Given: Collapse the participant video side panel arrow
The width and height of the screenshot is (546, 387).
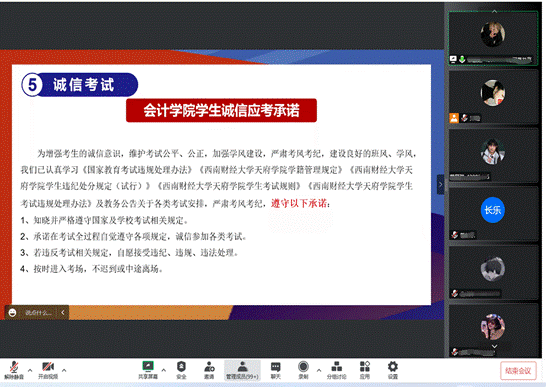Looking at the screenshot, I should pos(440,184).
